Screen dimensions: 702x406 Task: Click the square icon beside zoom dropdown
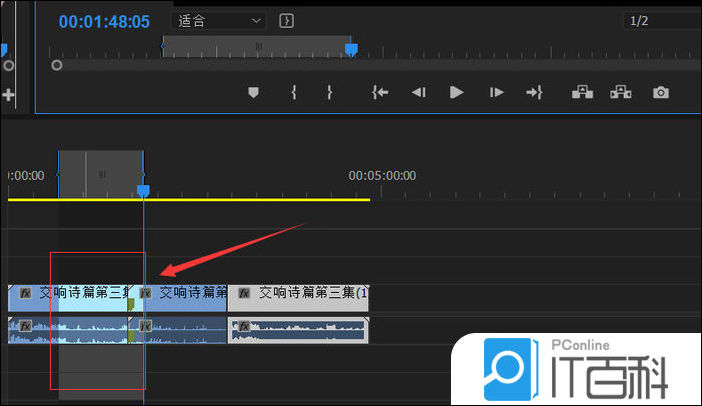287,20
